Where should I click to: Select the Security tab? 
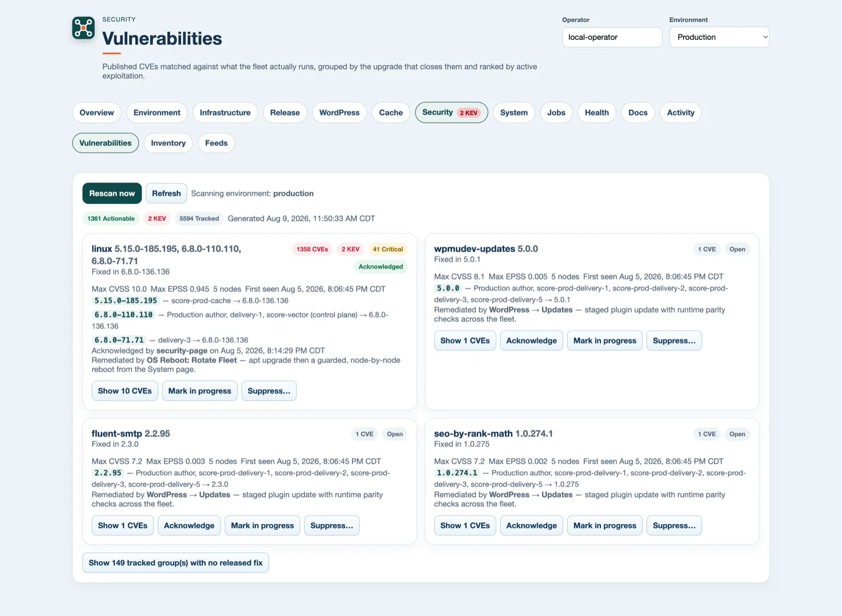tap(452, 113)
